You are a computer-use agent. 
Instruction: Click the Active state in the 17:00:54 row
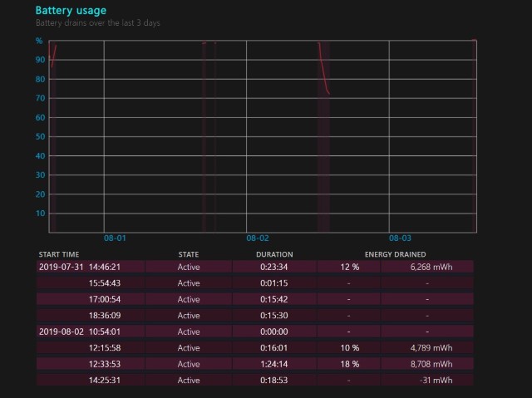189,299
